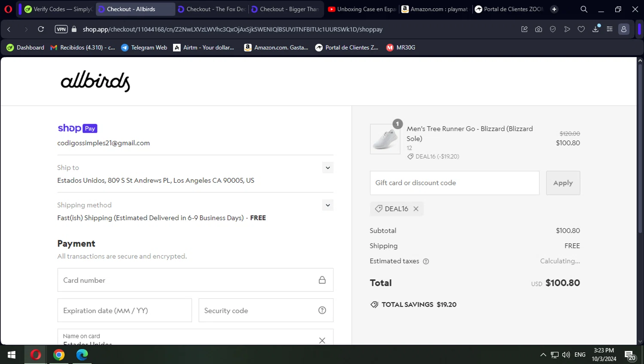Expand the Shipping method section chevron
Screen dimensions: 644x364
tap(328, 205)
